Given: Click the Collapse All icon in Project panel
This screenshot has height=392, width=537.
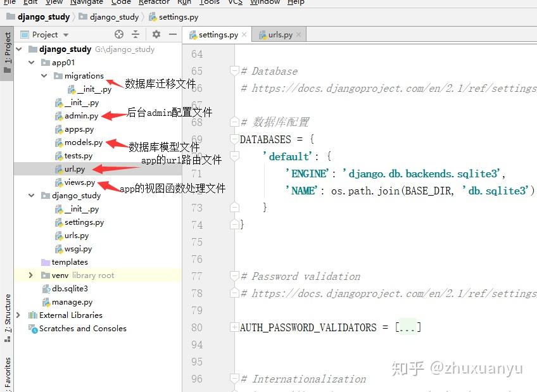Looking at the screenshot, I should point(136,34).
